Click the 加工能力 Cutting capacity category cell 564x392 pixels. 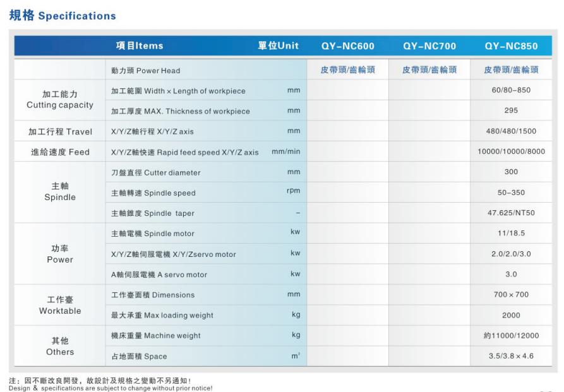coord(60,100)
